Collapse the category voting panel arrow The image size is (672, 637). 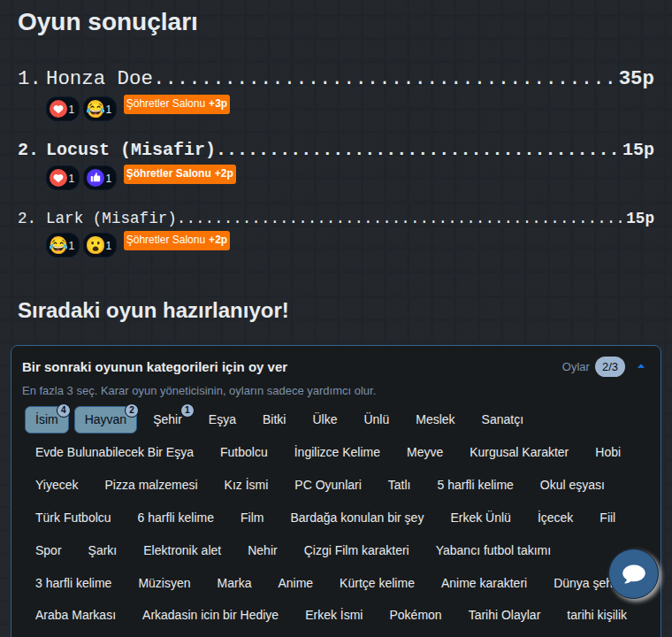(641, 366)
